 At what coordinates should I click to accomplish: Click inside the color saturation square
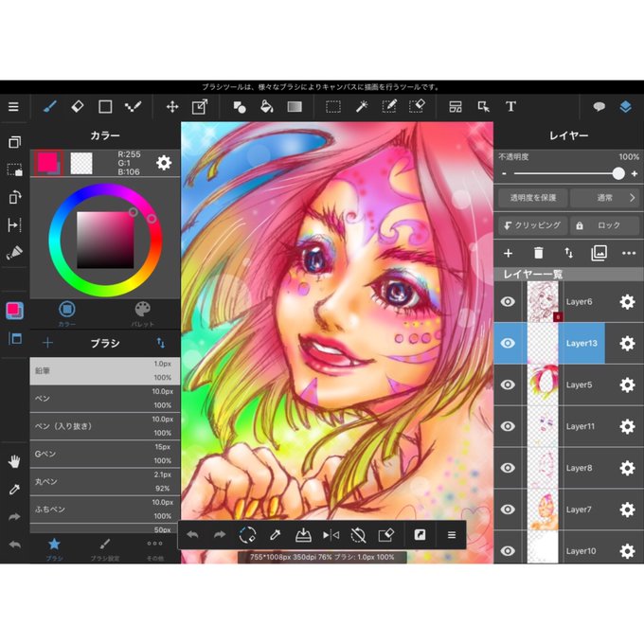click(x=105, y=241)
